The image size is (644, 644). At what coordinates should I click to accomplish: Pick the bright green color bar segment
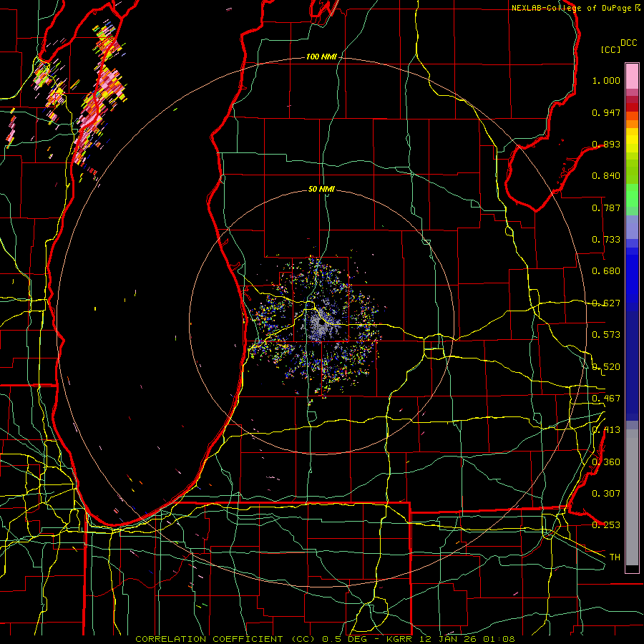(632, 195)
